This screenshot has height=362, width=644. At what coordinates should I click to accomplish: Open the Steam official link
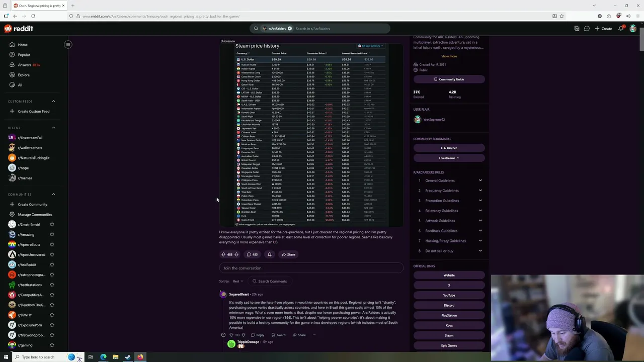(449, 335)
